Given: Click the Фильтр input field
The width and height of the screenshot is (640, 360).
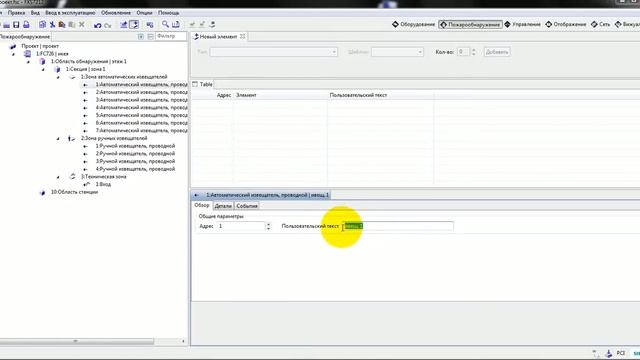Looking at the screenshot, I should click(x=171, y=36).
